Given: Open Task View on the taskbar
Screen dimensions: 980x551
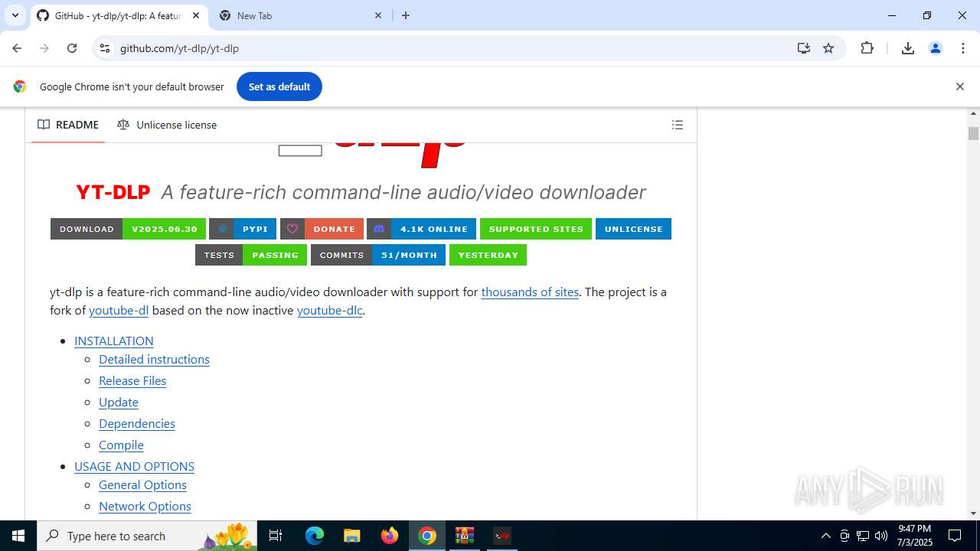Looking at the screenshot, I should click(276, 536).
